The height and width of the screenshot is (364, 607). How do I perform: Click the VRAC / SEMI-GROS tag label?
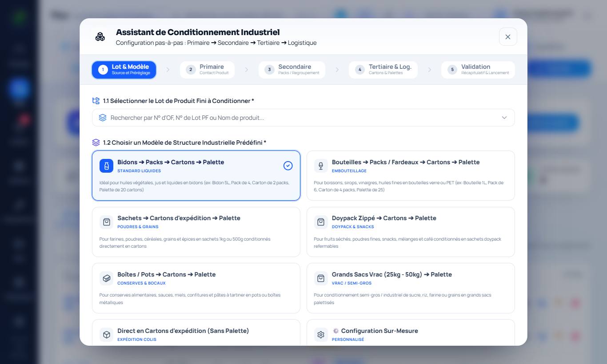click(351, 283)
